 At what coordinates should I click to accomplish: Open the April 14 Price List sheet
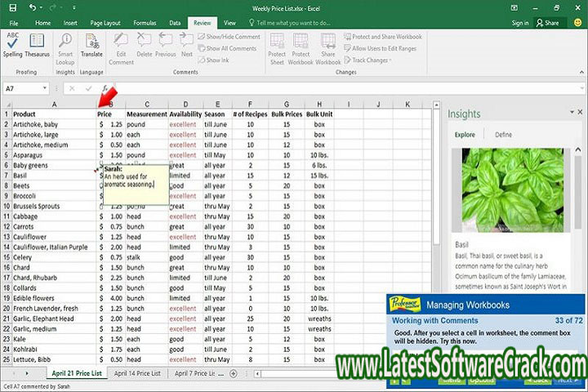[x=137, y=373]
